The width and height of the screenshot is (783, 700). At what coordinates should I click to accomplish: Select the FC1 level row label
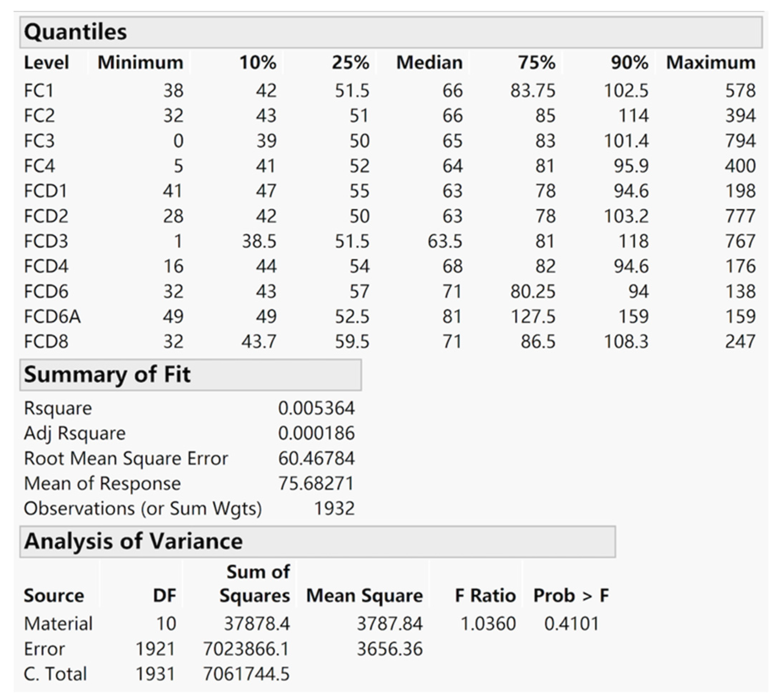pos(39,91)
